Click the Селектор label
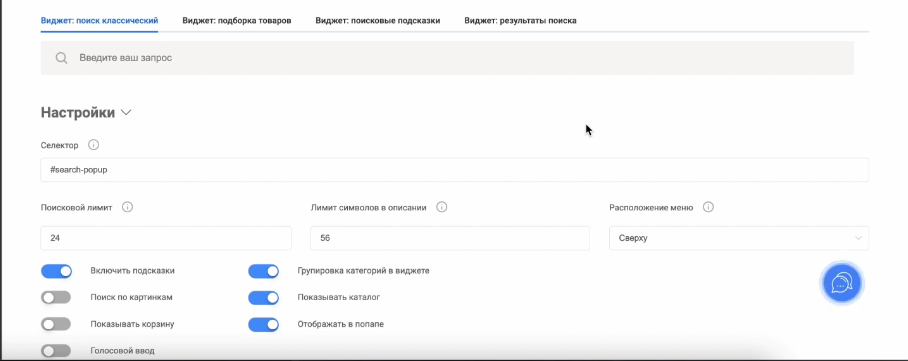The height and width of the screenshot is (361, 908). coord(60,145)
